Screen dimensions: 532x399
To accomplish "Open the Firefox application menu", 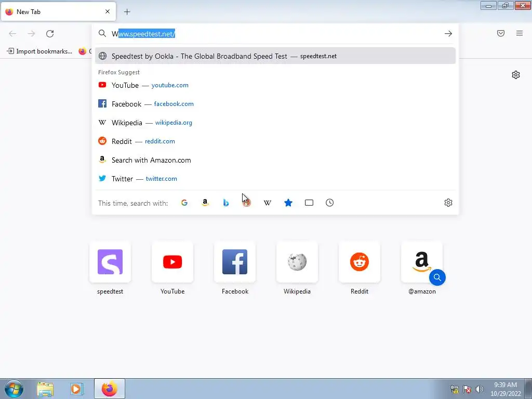I will pos(520,33).
